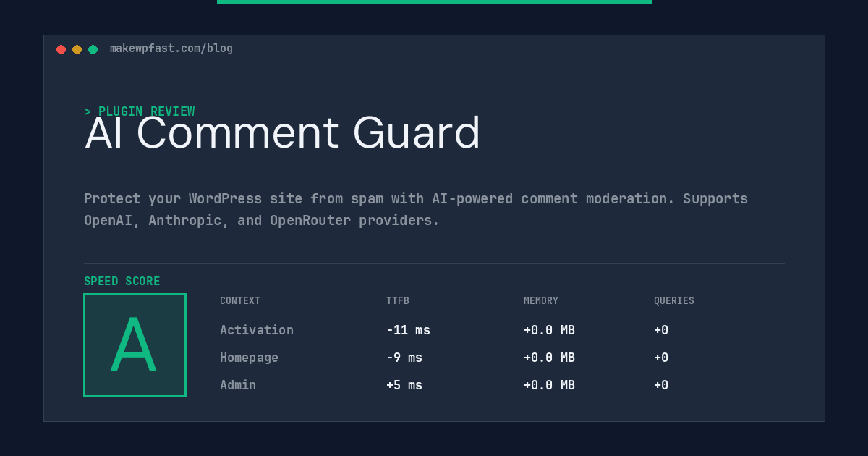868x456 pixels.
Task: Click the CONTEXT column header
Action: (240, 301)
